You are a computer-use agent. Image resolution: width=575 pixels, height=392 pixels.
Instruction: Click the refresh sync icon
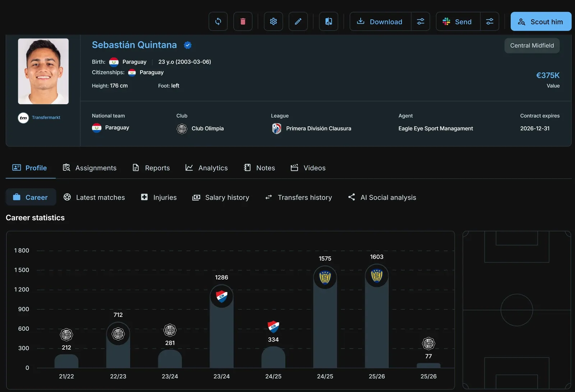[x=218, y=22]
